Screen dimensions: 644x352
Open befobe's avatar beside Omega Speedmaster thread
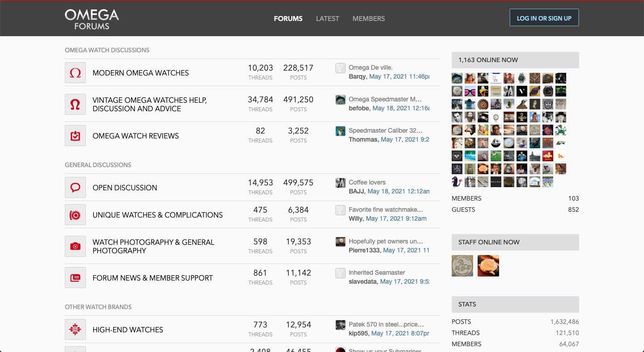340,100
